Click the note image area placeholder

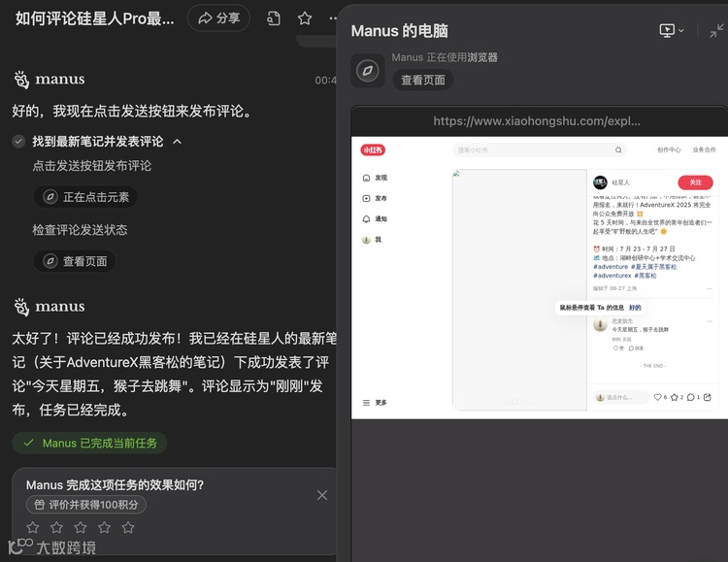pyautogui.click(x=519, y=289)
